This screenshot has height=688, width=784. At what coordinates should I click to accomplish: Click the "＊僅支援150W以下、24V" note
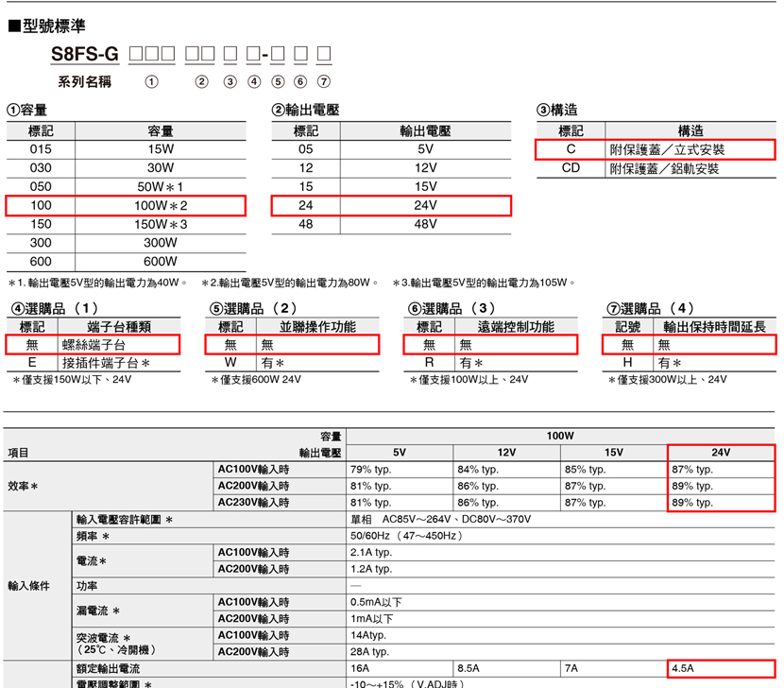tap(72, 380)
